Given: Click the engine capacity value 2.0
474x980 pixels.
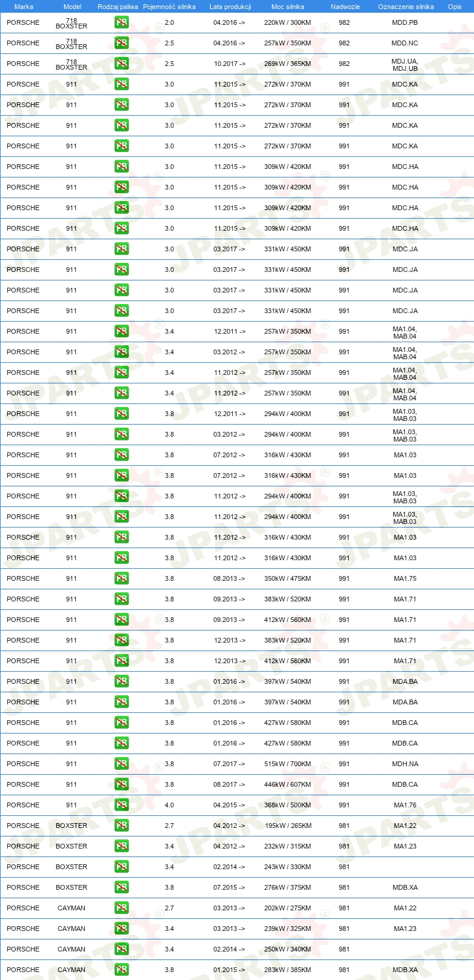Looking at the screenshot, I should click(x=169, y=22).
